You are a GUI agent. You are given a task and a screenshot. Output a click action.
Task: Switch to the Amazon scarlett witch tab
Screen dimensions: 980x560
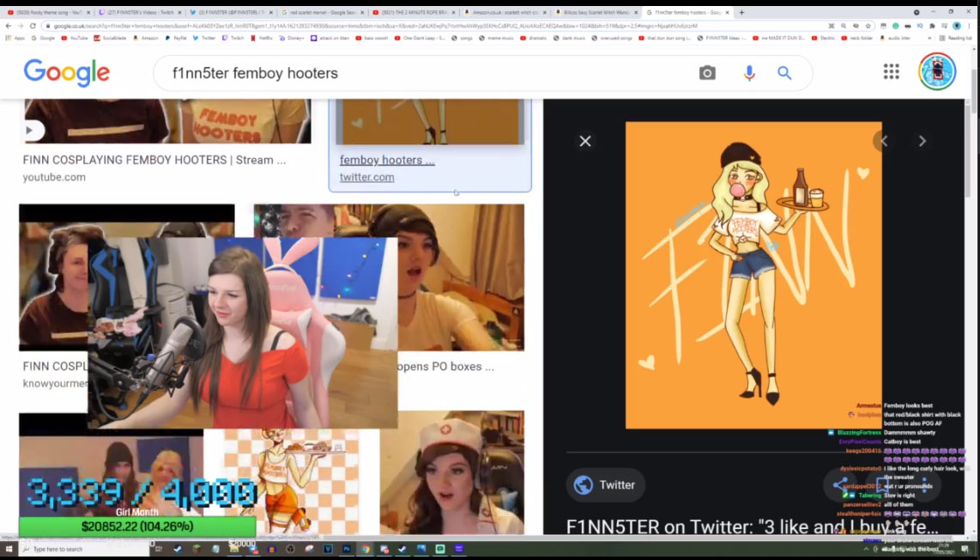tap(504, 13)
